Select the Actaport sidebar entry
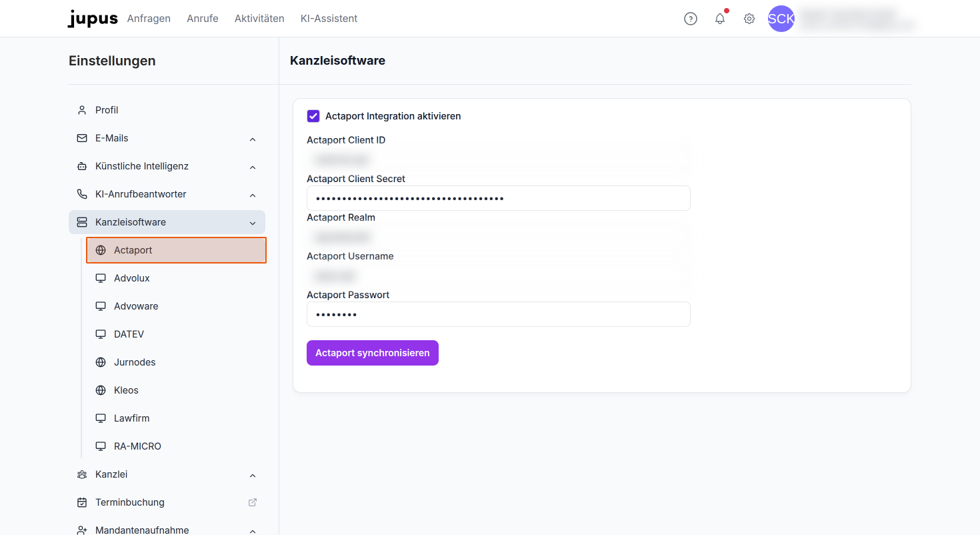The height and width of the screenshot is (535, 980). pyautogui.click(x=176, y=250)
